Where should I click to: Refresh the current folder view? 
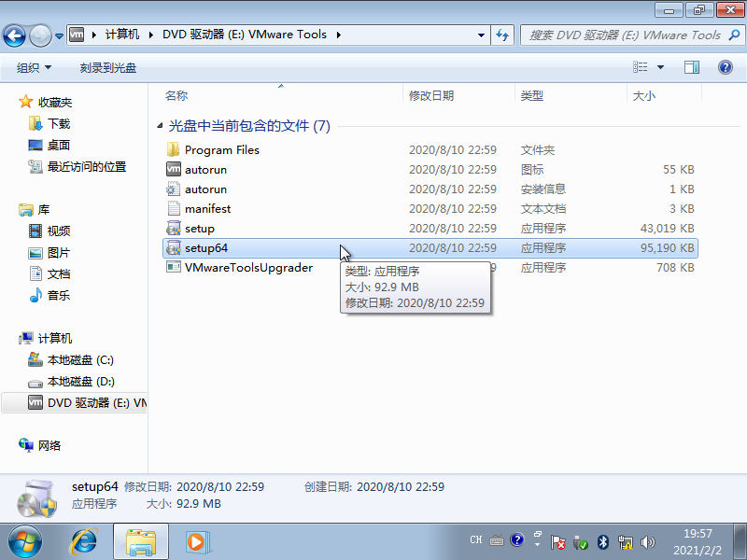502,35
